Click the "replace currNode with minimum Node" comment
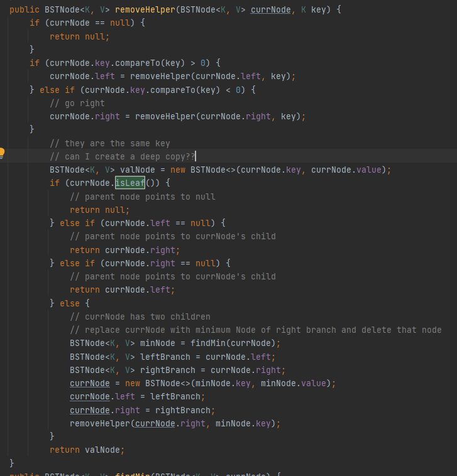Image resolution: width=457 pixels, height=476 pixels. (x=255, y=330)
